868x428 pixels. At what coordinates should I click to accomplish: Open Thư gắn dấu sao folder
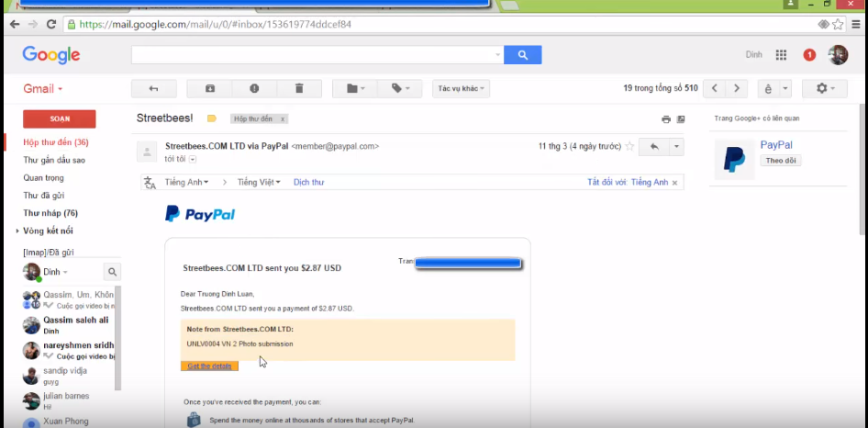pyautogui.click(x=54, y=160)
